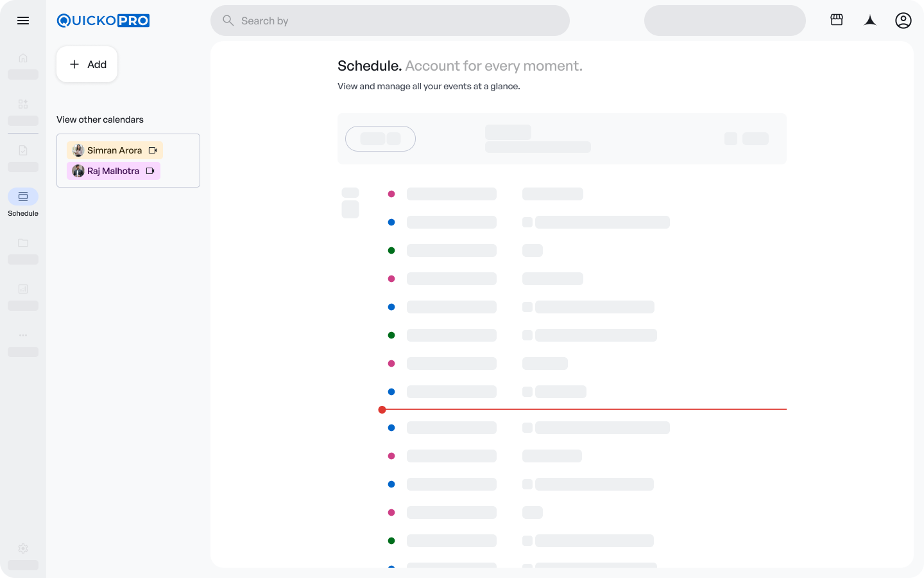Image resolution: width=924 pixels, height=578 pixels.
Task: Click the three-dots more icon in sidebar
Action: point(23,335)
